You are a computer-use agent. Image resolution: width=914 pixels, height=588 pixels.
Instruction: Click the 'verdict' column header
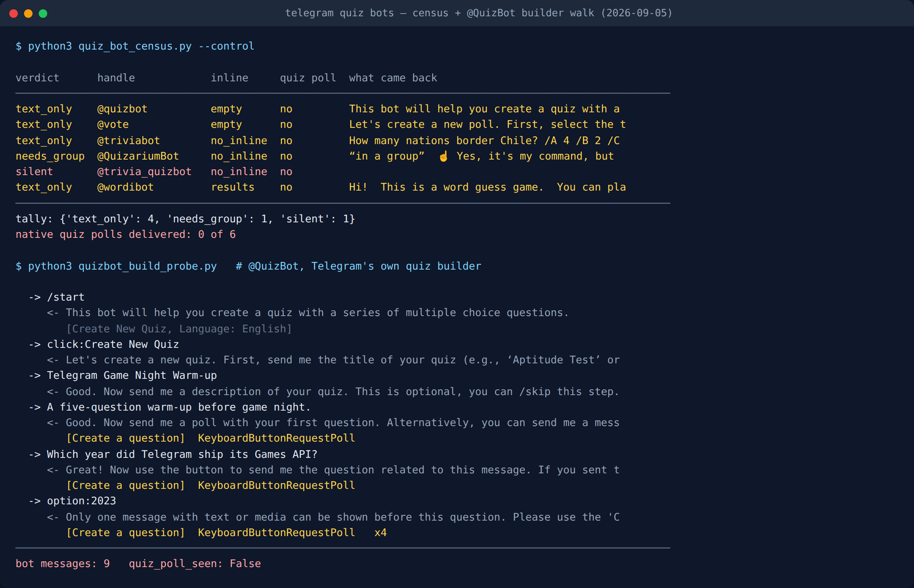(38, 78)
